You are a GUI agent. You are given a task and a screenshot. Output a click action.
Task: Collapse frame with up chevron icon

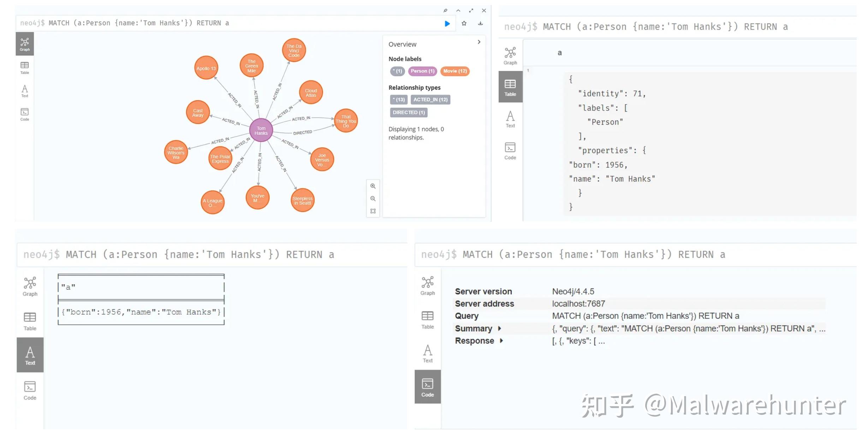(x=458, y=11)
